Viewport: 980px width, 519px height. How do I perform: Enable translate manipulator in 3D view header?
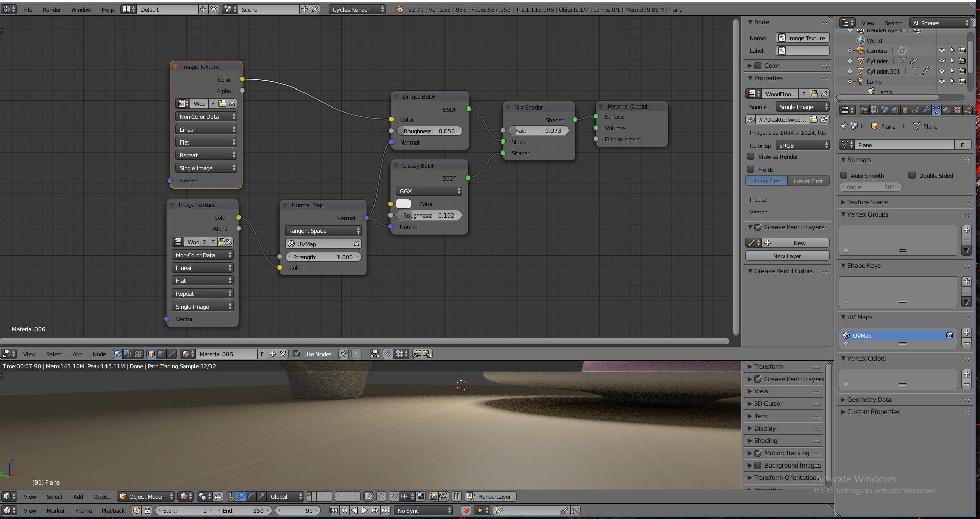click(x=241, y=496)
